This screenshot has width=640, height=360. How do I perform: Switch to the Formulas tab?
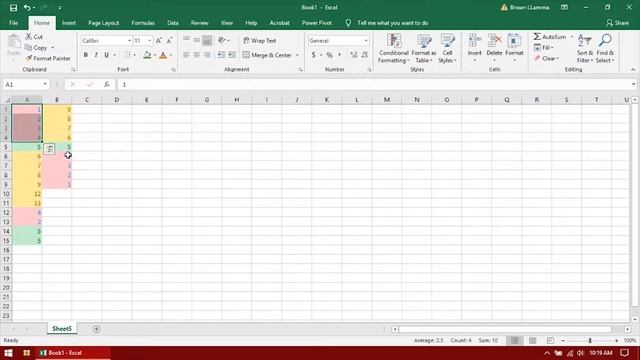[143, 23]
